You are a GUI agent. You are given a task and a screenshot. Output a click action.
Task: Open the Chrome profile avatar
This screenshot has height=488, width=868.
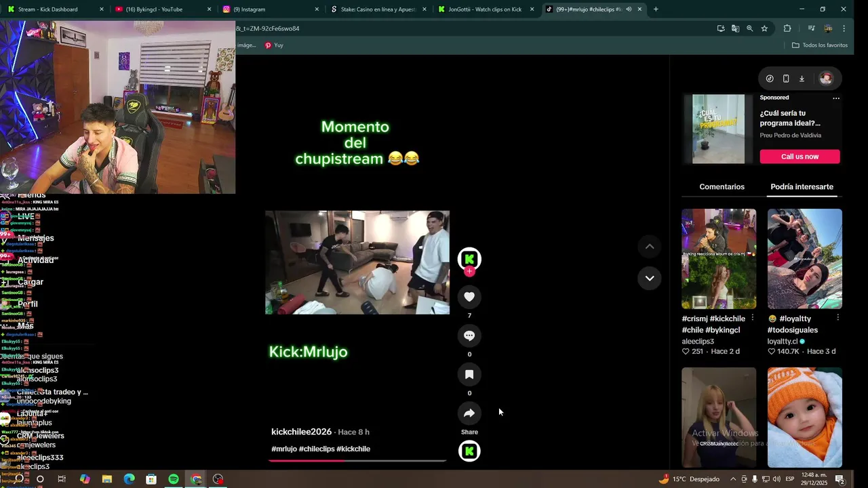828,28
